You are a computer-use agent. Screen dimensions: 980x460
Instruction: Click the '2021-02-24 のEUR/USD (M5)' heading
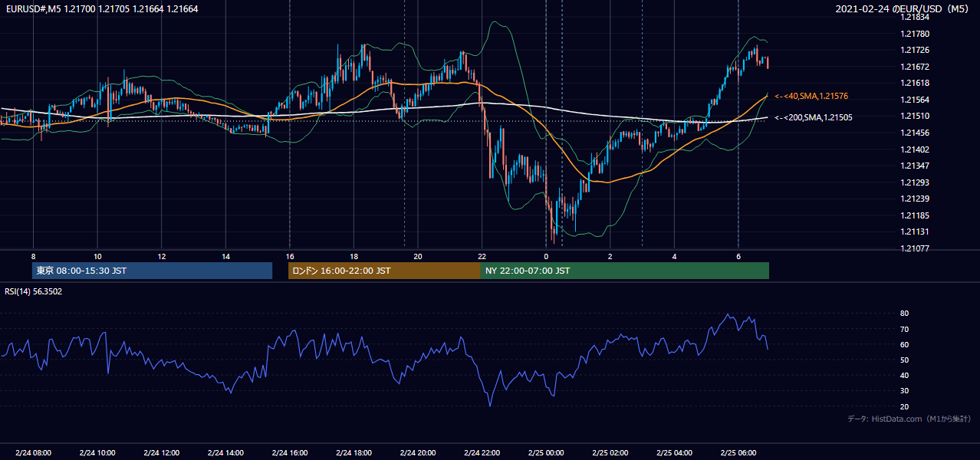[x=902, y=9]
